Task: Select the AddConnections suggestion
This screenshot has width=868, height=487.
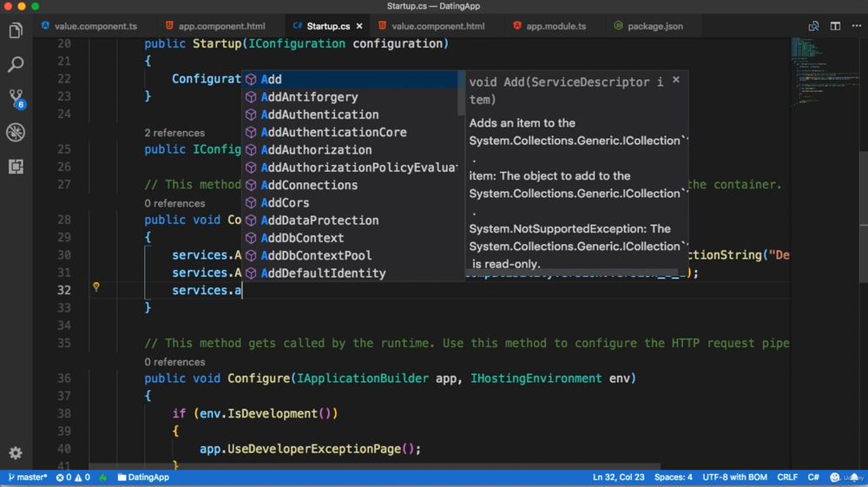Action: pos(351,185)
